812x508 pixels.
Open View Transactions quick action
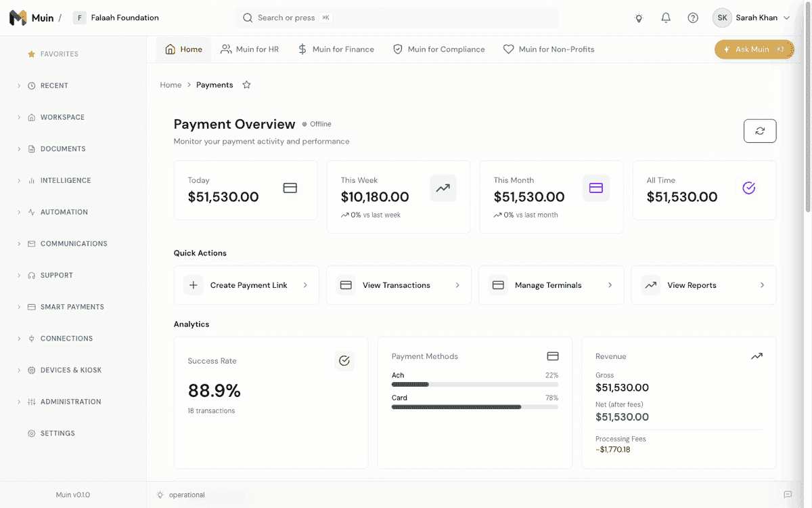pyautogui.click(x=399, y=285)
